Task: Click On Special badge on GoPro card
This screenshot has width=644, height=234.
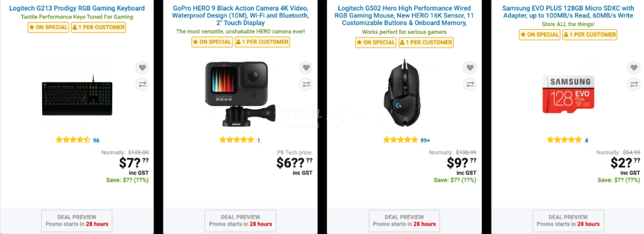Action: (212, 42)
